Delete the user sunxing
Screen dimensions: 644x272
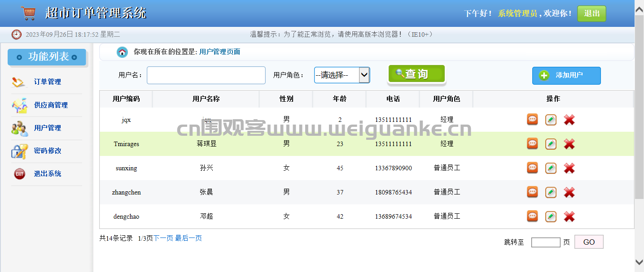[569, 168]
